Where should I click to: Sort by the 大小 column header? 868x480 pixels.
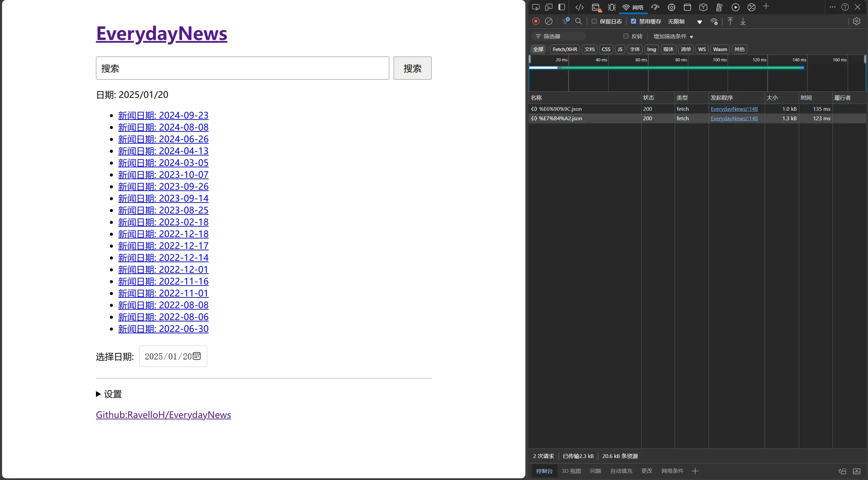(782, 98)
